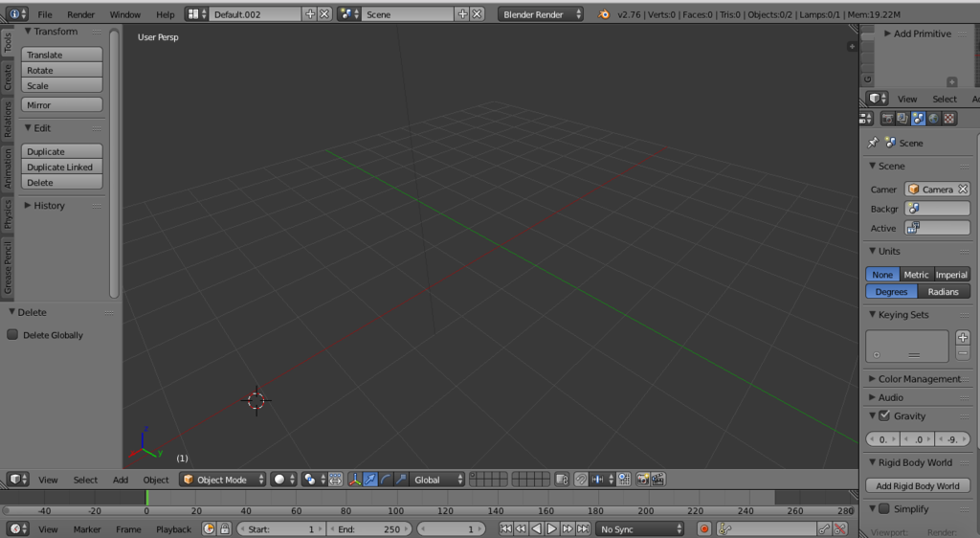Image resolution: width=980 pixels, height=538 pixels.
Task: Add a keying set with plus
Action: (x=963, y=337)
